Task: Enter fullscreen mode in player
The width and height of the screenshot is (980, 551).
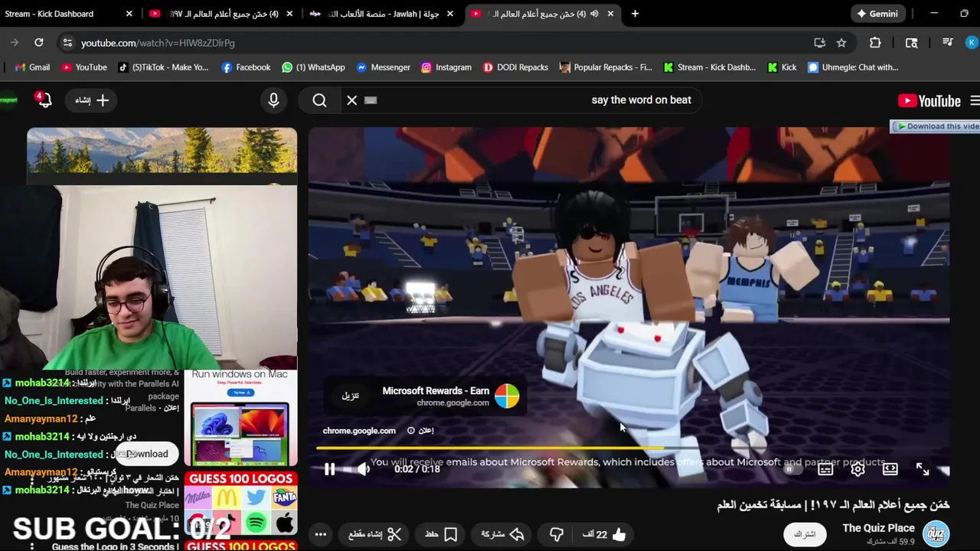Action: point(923,469)
